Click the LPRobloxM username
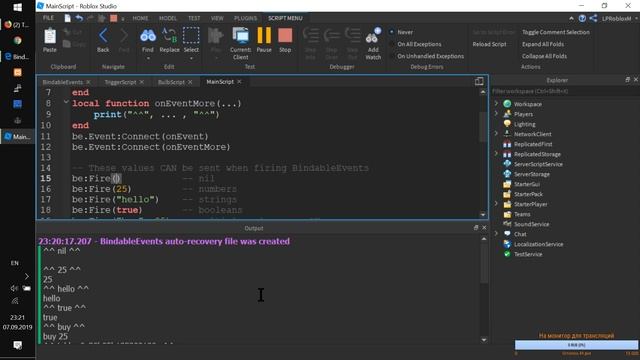 (x=616, y=18)
